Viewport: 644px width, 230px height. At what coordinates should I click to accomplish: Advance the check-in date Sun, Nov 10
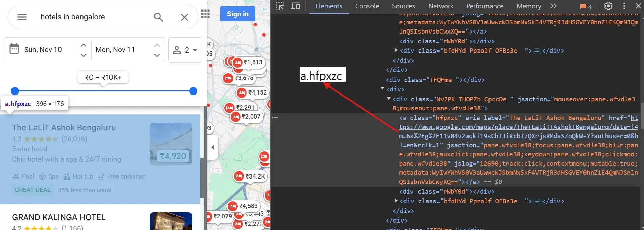coord(84,45)
